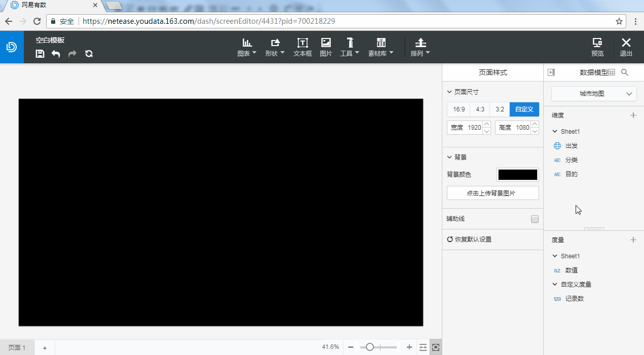Viewport: 644px width, 355px height.
Task: Open the 排列 arrange menu
Action: [420, 47]
